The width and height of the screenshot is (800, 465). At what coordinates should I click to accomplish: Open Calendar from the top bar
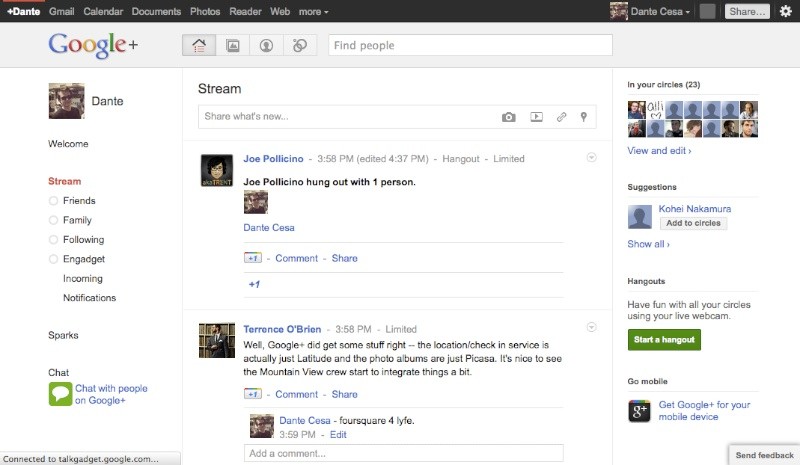click(x=103, y=11)
